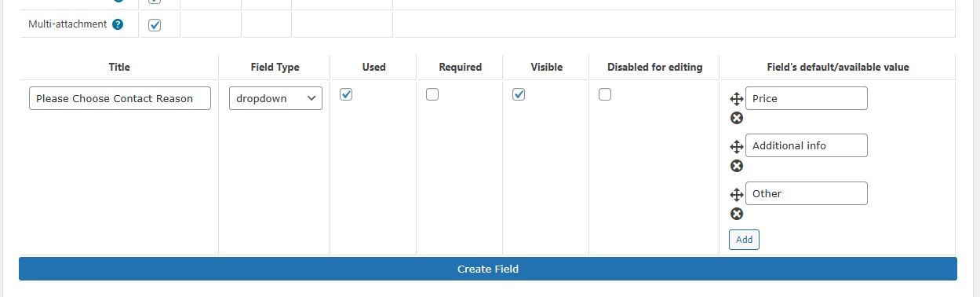Edit the Please Choose Contact Reason title field
The width and height of the screenshot is (980, 297).
tap(120, 98)
